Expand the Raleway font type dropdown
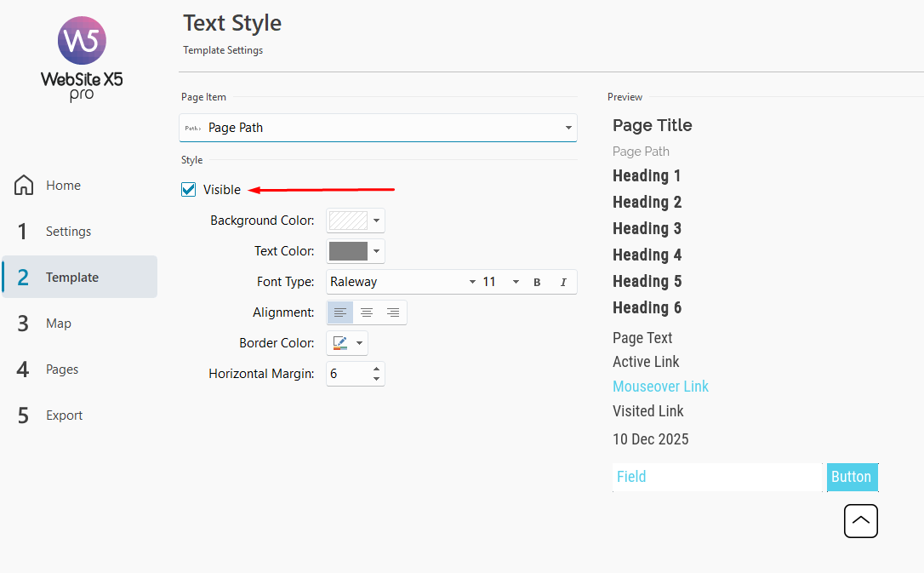The height and width of the screenshot is (573, 924). (472, 282)
